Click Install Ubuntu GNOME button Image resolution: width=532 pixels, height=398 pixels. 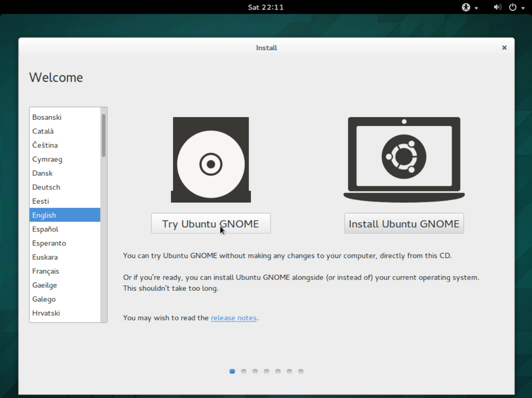click(x=404, y=224)
